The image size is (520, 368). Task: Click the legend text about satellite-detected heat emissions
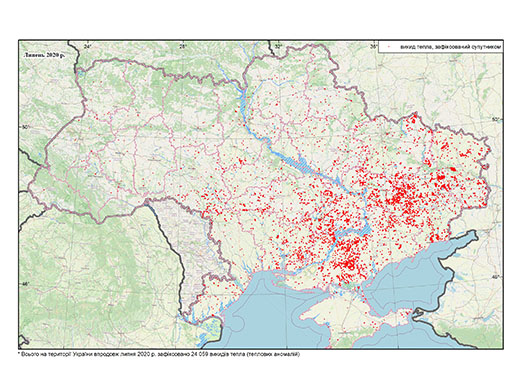451,48
